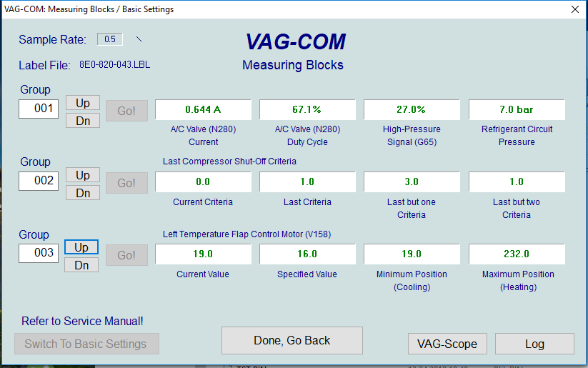
Task: Click the Measuring Blocks subtitle
Action: [293, 65]
